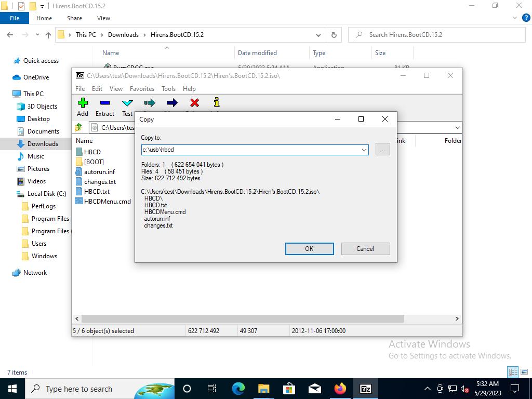Screen dimensions: 532x399
Task: Open the Tools menu in 7-Zip
Action: (x=168, y=89)
